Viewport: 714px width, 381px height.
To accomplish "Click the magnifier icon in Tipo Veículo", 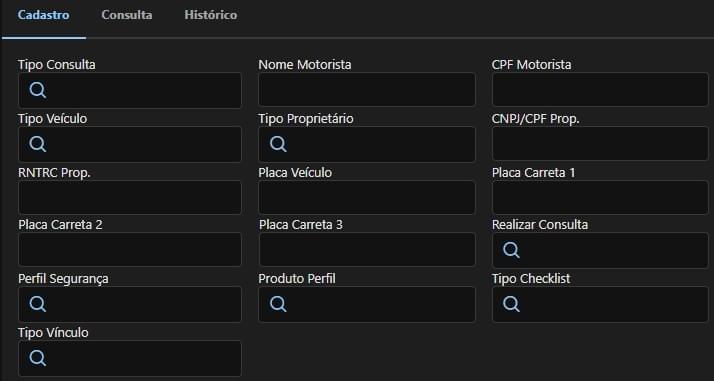I will pos(38,144).
